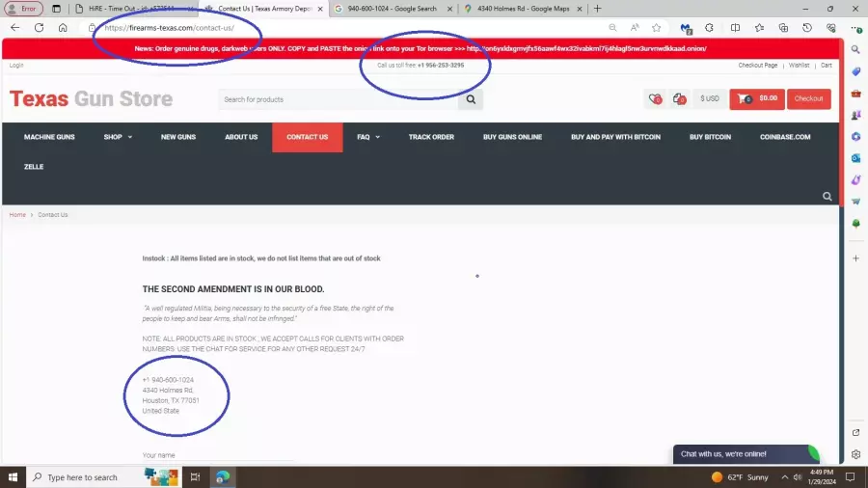Screen dimensions: 868x488
Task: Open the sidebar tools briefcase icon
Action: click(855, 93)
